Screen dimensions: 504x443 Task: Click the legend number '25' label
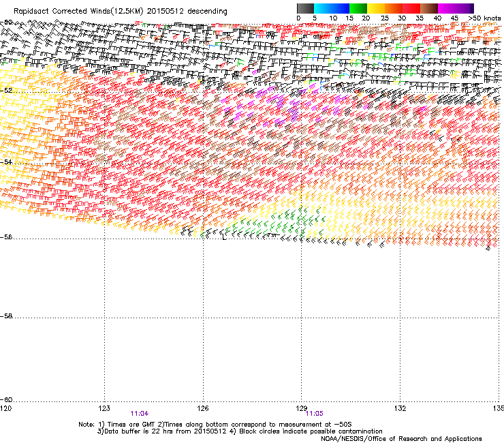coord(384,18)
